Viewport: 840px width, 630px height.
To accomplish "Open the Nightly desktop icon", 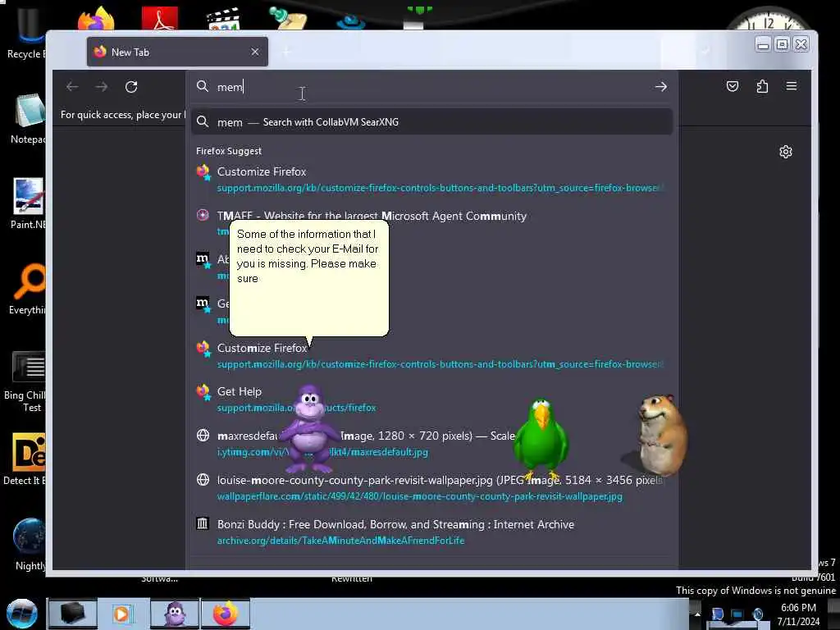I will [x=30, y=545].
